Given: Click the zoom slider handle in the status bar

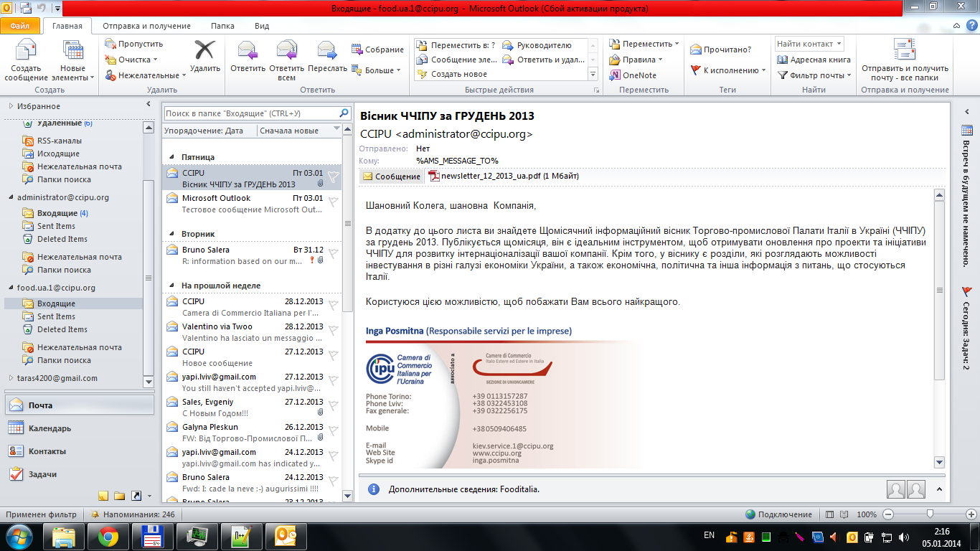Looking at the screenshot, I should pos(930,514).
